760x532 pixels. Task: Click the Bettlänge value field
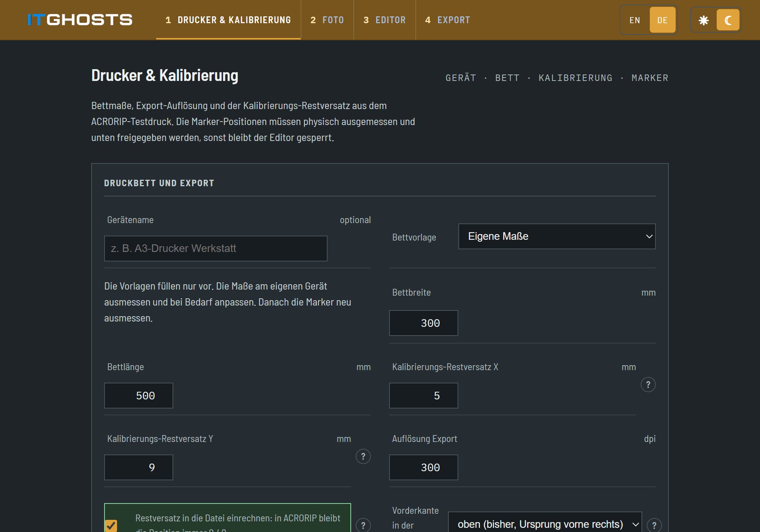[x=139, y=396]
